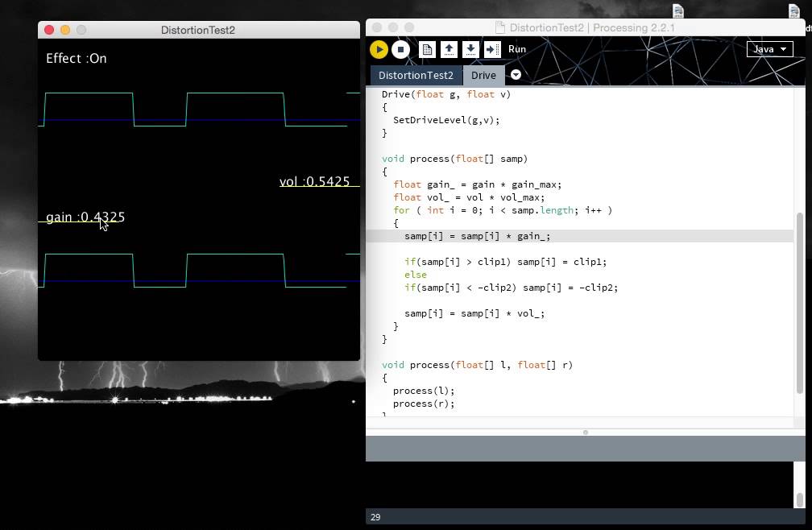Minimize the DistortionTest2 sketch window
Image resolution: width=812 pixels, height=530 pixels.
pos(65,30)
